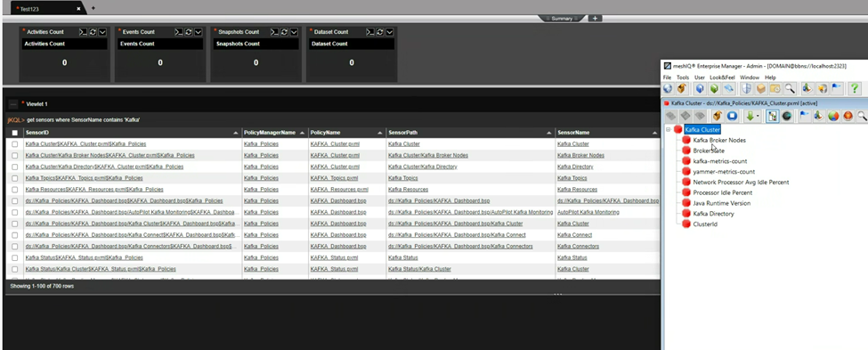Open the green down-arrow dropdown in policy toolbar
The height and width of the screenshot is (350, 868).
(x=753, y=117)
